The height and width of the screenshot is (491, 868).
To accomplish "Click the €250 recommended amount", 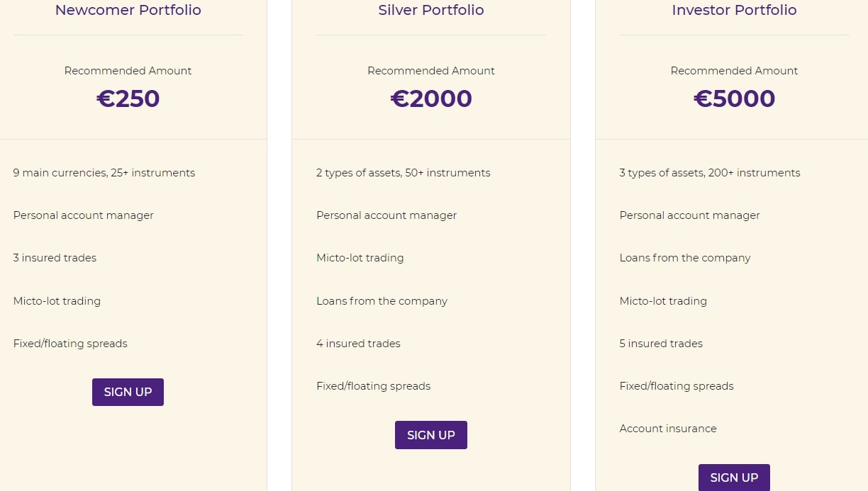I will point(128,98).
